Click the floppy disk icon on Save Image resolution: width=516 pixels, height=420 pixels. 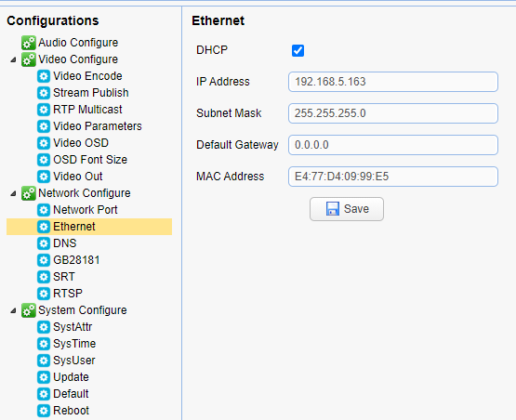tap(332, 209)
